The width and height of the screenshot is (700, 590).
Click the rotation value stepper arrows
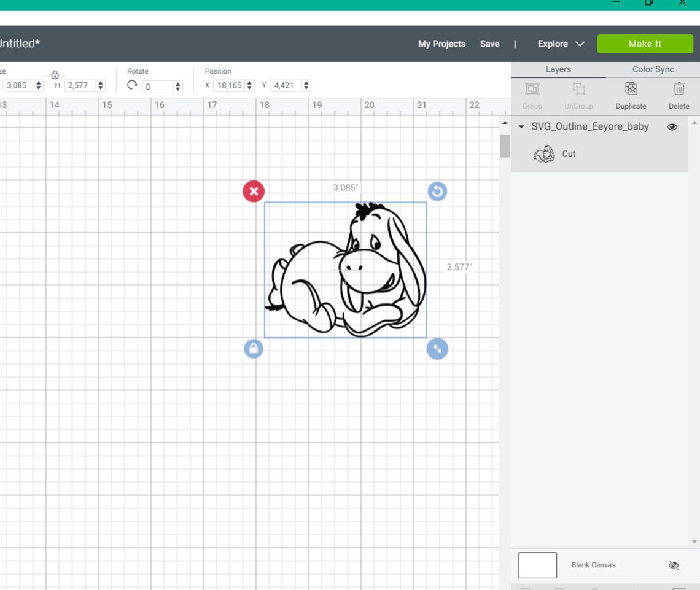coord(177,87)
